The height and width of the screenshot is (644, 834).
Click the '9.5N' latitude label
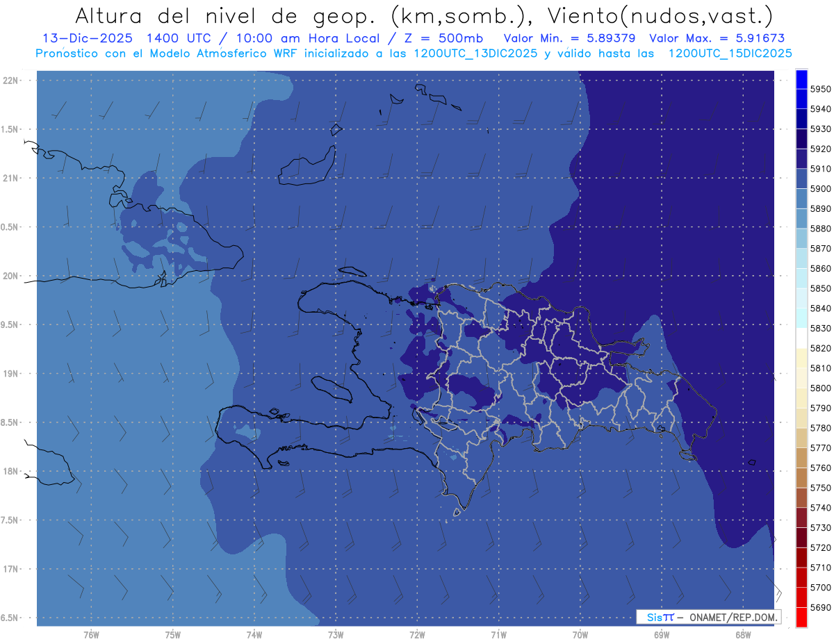coord(9,324)
